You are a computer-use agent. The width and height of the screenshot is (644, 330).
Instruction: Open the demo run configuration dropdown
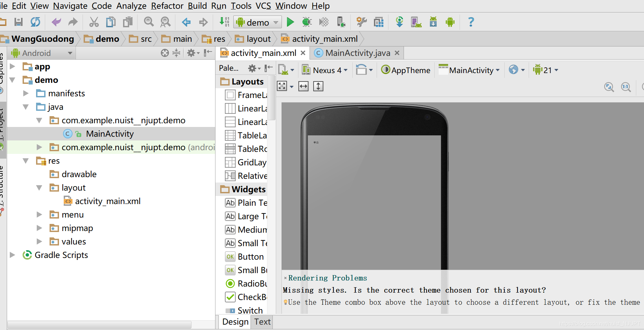pyautogui.click(x=258, y=23)
